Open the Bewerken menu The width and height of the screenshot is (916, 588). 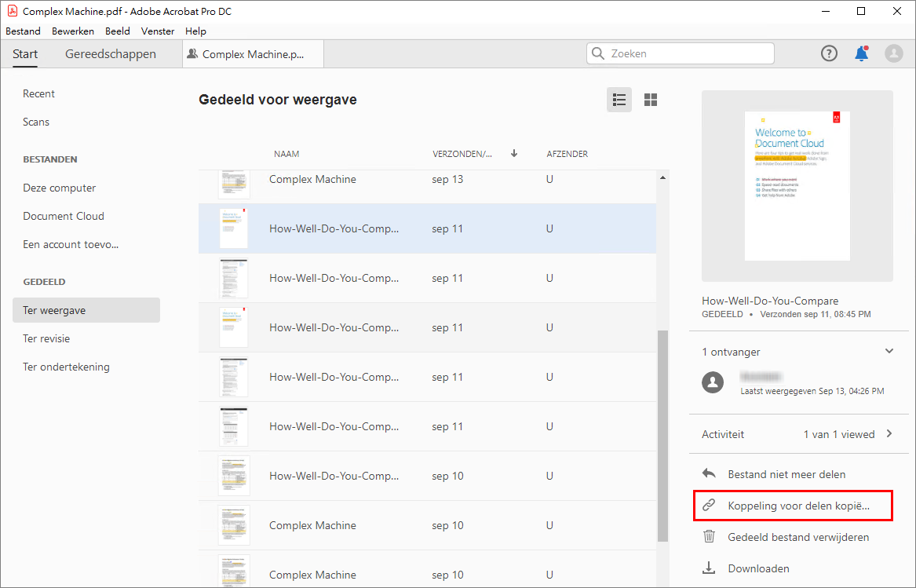pos(73,31)
